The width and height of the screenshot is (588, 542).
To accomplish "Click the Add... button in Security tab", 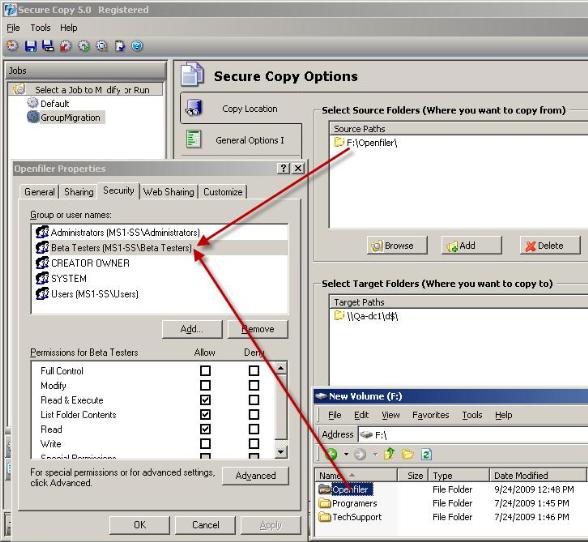I will (x=192, y=329).
